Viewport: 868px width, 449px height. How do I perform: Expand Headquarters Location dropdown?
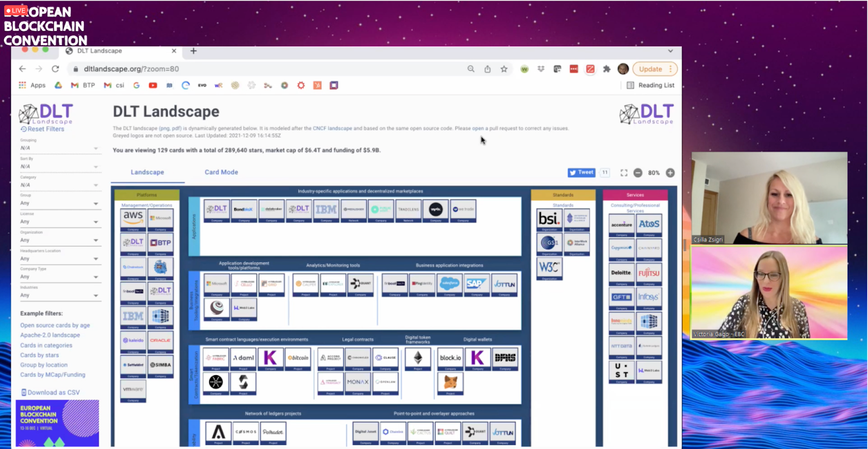click(59, 258)
